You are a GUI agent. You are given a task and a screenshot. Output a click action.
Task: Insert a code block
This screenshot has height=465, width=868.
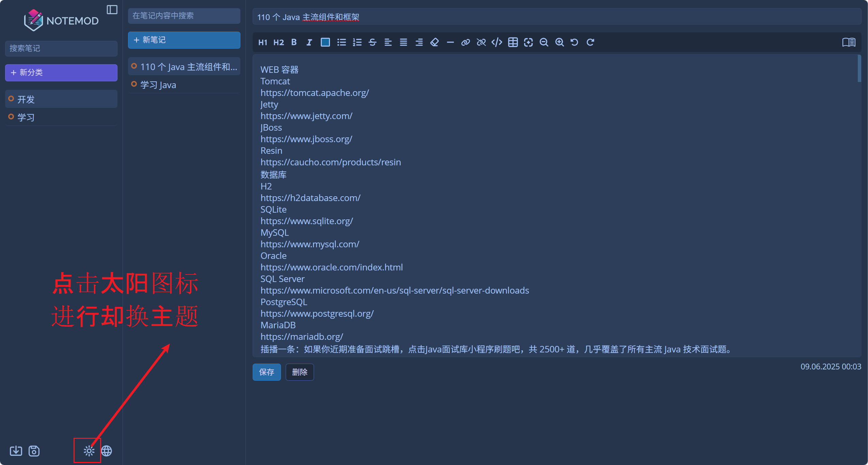(x=497, y=42)
